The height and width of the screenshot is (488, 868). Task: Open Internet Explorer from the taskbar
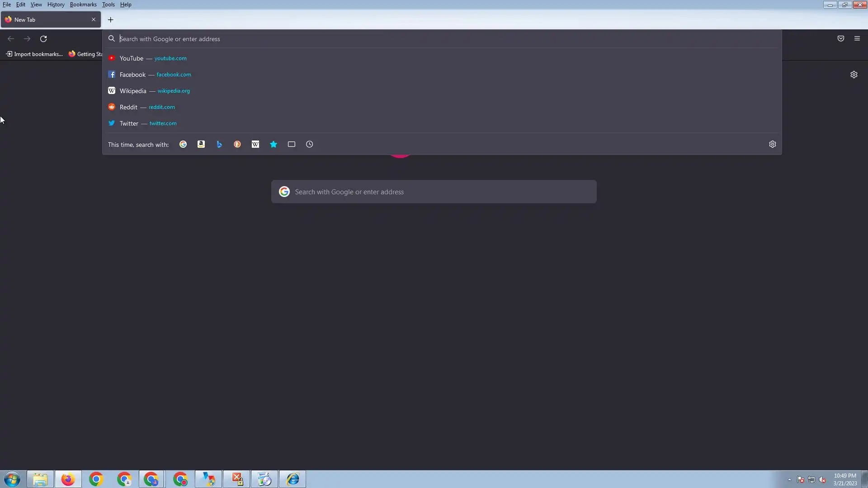point(292,479)
